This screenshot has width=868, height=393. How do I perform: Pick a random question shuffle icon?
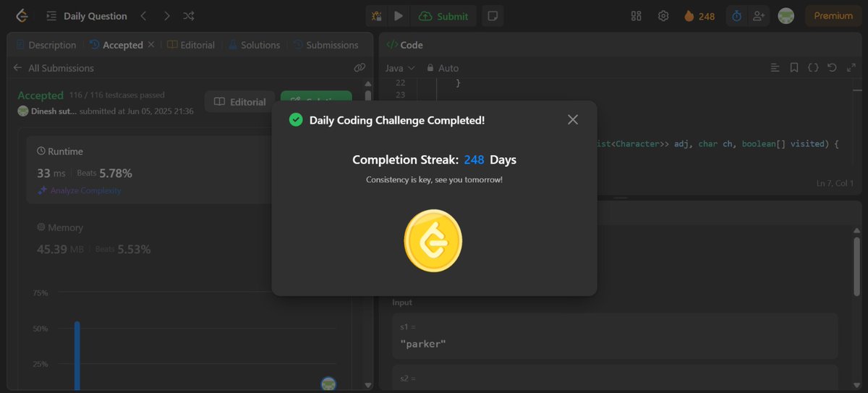click(189, 16)
